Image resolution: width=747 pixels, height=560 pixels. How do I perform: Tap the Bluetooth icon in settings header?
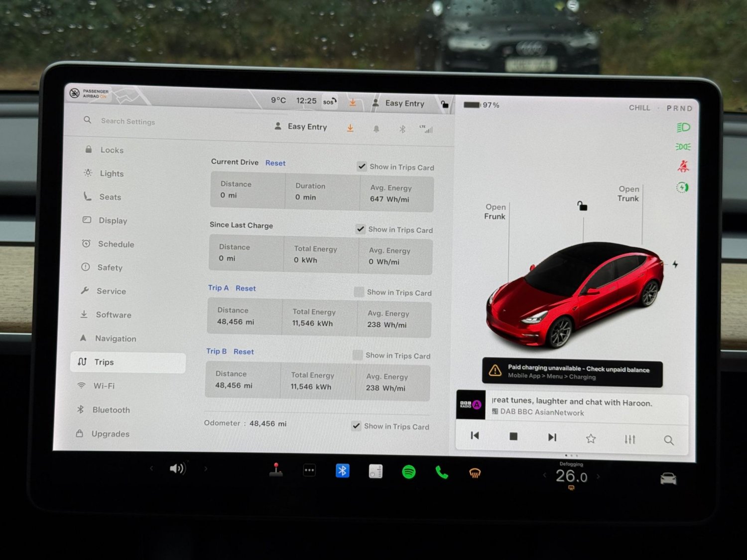[x=402, y=129]
